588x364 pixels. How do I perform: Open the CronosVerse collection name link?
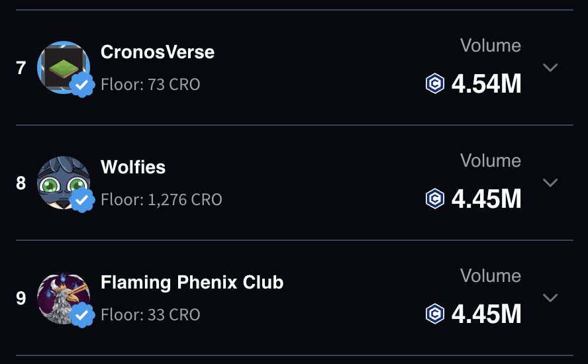158,52
